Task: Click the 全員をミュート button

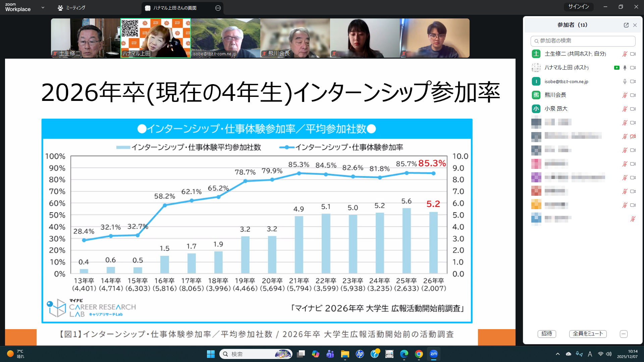Action: tap(588, 334)
